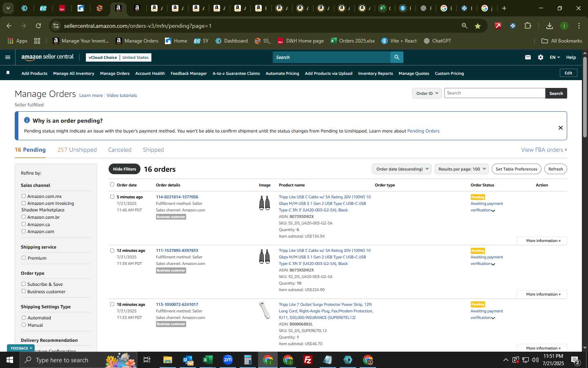Screen dimensions: 588x368
Task: Open order link 113-1050072-6241017
Action: pos(177,304)
